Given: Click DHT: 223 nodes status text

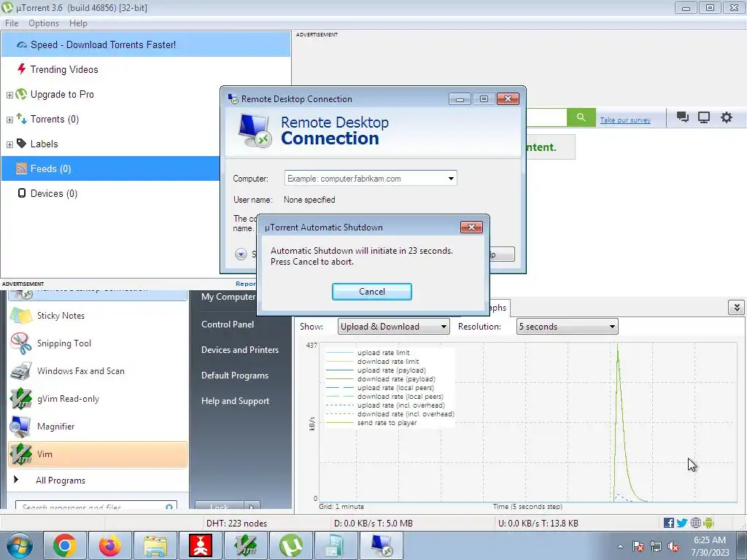Looking at the screenshot, I should [x=236, y=524].
